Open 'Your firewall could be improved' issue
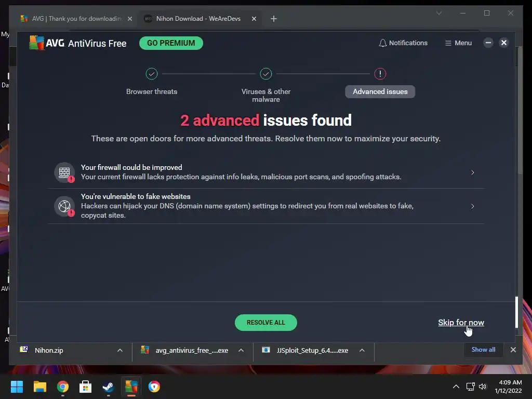Screen dimensions: 532x399 [x=266, y=172]
